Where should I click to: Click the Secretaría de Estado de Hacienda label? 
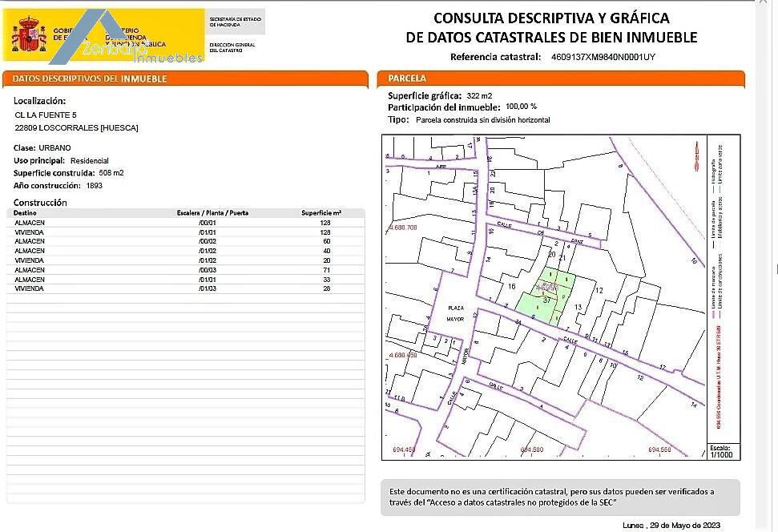[x=236, y=22]
